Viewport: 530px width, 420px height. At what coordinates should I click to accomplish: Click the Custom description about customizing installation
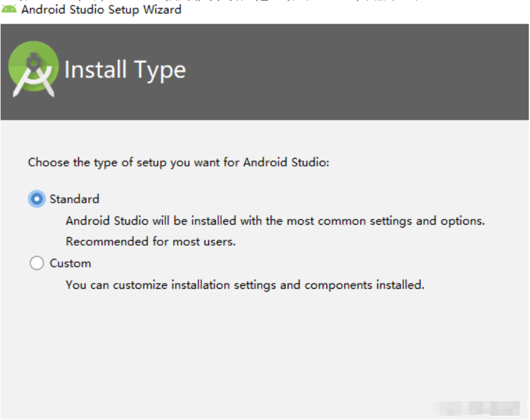(245, 284)
